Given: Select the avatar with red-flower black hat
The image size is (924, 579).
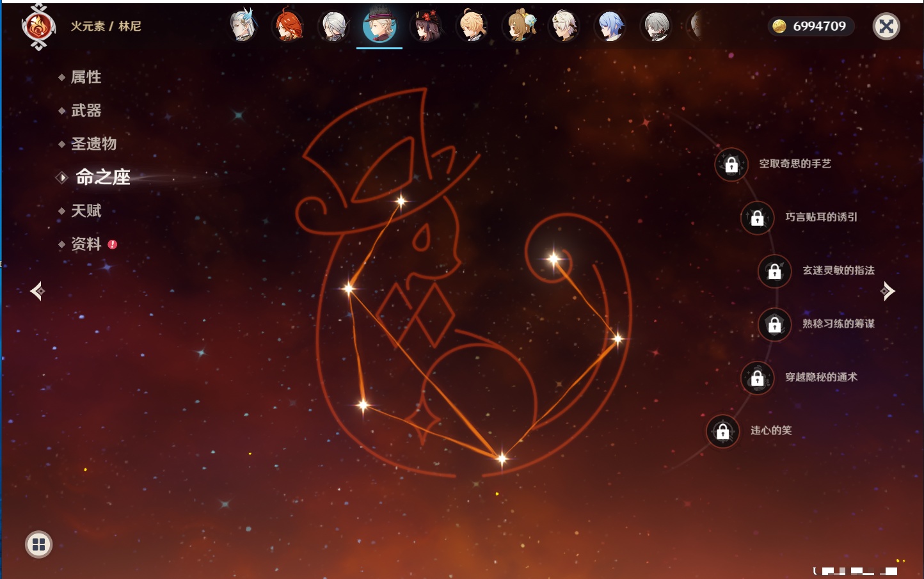Looking at the screenshot, I should pos(426,26).
